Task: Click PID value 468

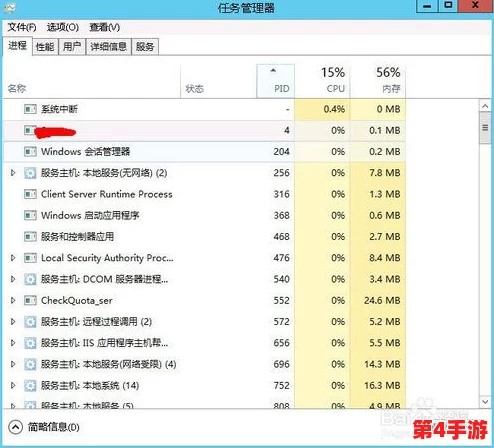Action: tap(281, 237)
